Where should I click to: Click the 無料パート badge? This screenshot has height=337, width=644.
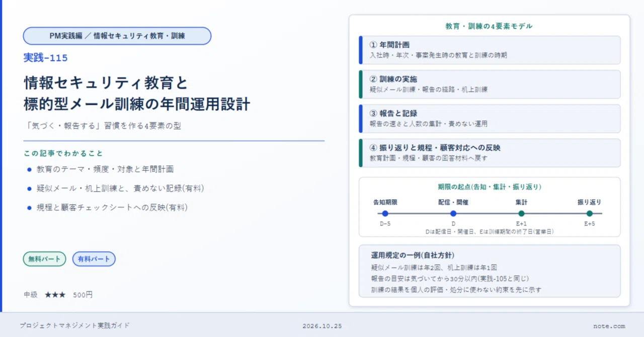(x=44, y=259)
